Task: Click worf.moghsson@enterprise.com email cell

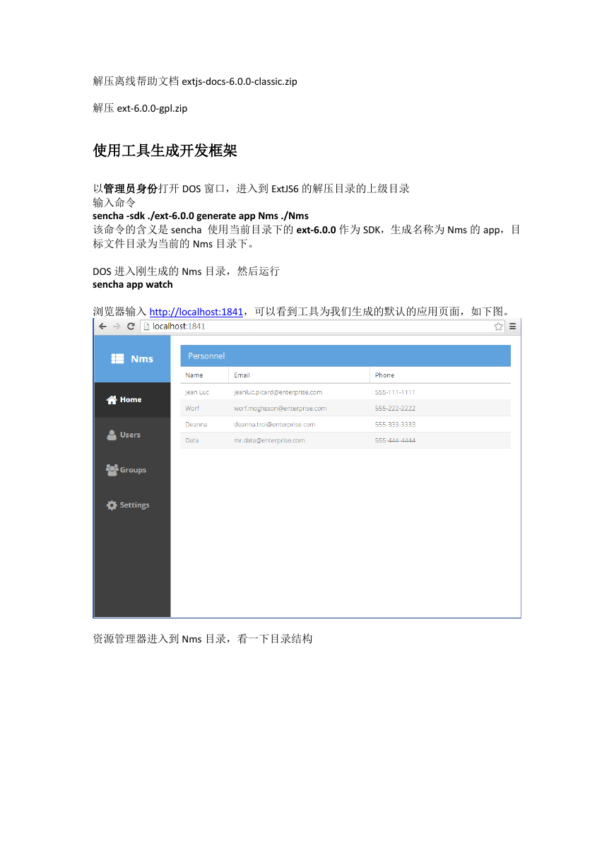Action: pos(281,408)
